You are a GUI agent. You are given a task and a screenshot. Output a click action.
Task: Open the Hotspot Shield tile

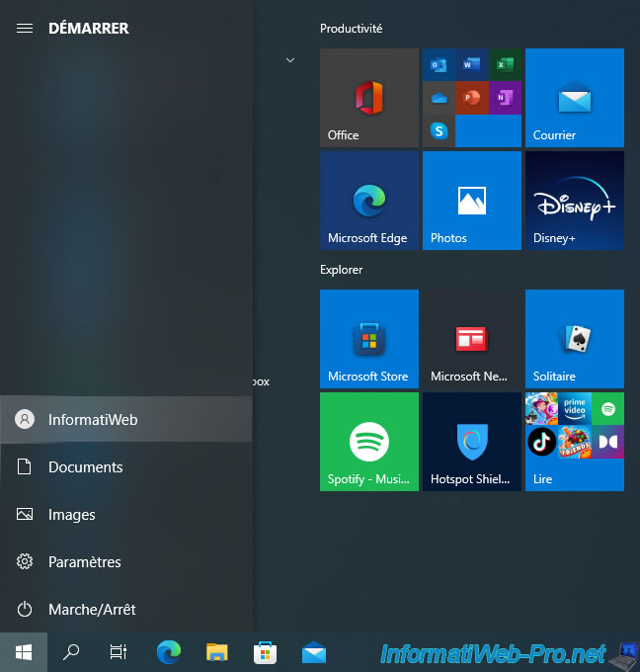click(x=472, y=442)
